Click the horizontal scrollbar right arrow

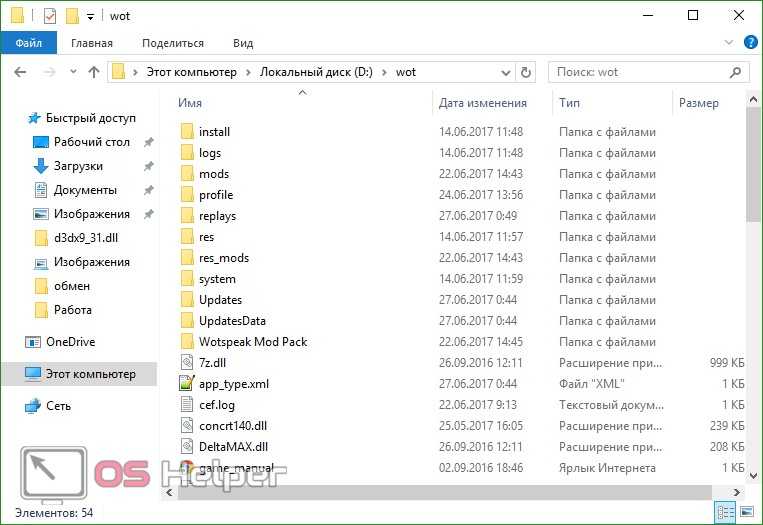click(737, 492)
